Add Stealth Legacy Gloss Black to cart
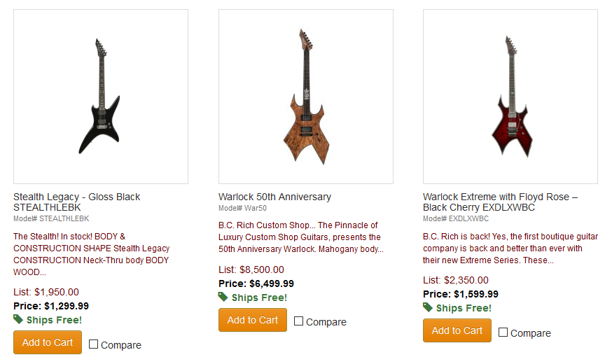Screen dimensions: 612x364 click(x=48, y=342)
